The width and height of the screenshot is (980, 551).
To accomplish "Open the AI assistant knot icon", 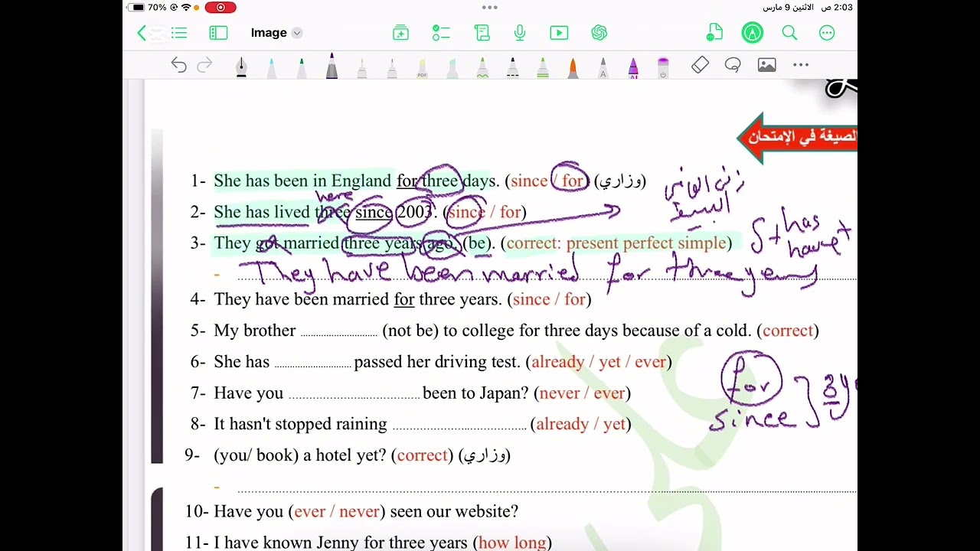I will [599, 33].
